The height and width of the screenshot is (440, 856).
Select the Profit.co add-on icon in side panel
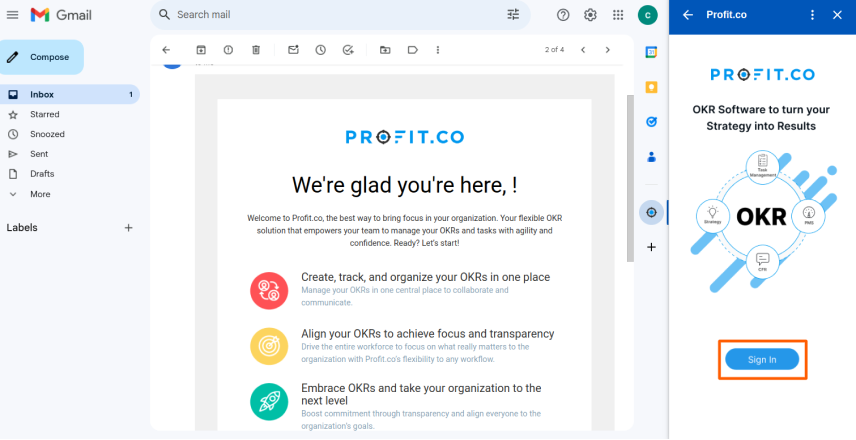point(651,212)
